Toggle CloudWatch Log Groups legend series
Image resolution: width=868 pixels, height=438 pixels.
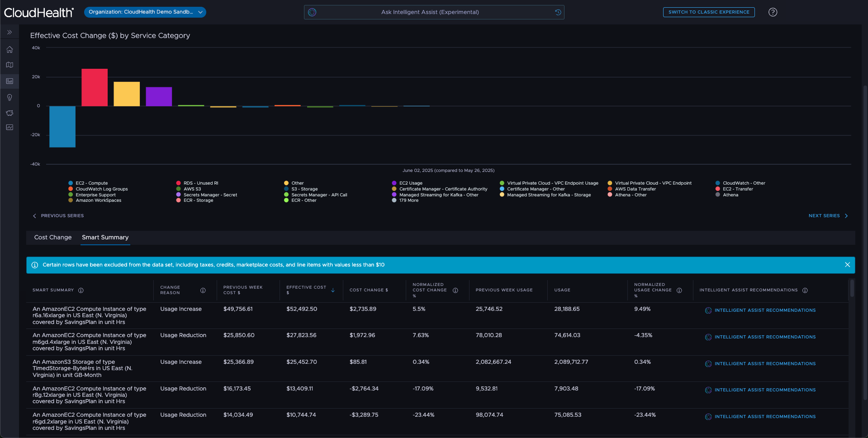click(98, 189)
